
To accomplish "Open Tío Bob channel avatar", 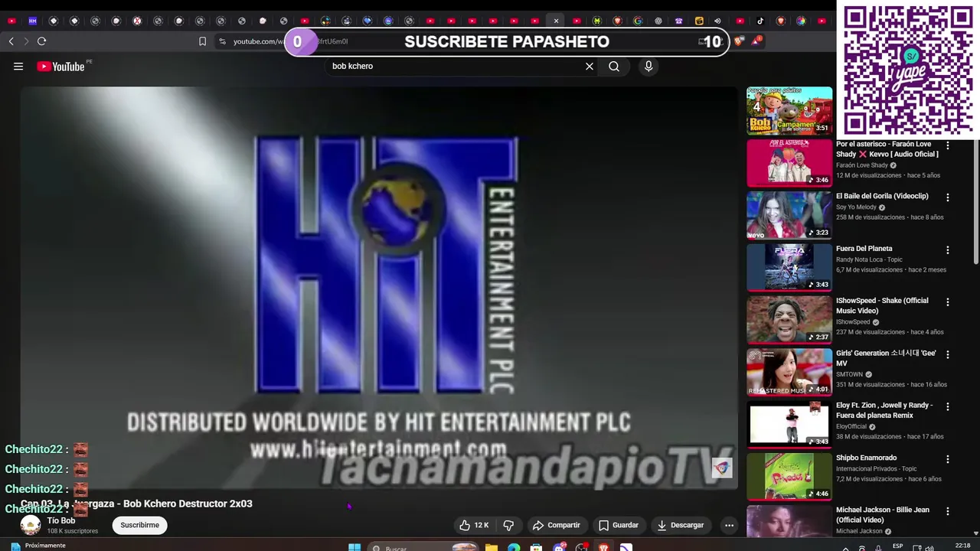I will [31, 525].
